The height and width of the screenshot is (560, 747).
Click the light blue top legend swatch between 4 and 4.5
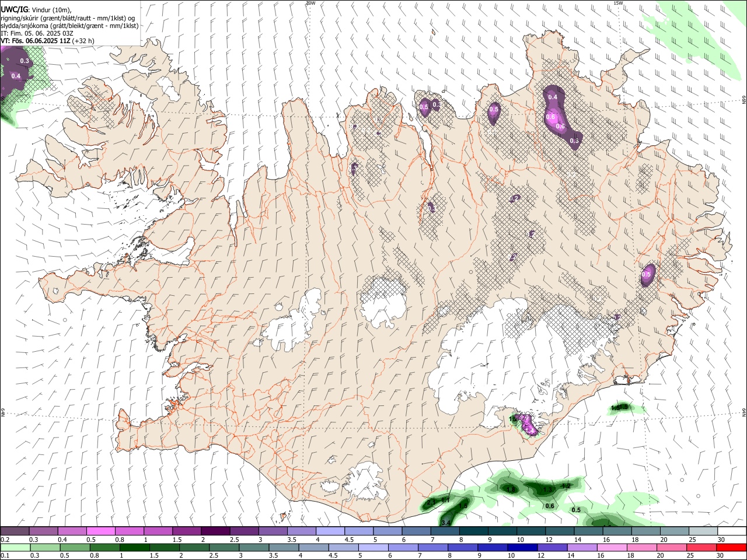tap(330, 531)
